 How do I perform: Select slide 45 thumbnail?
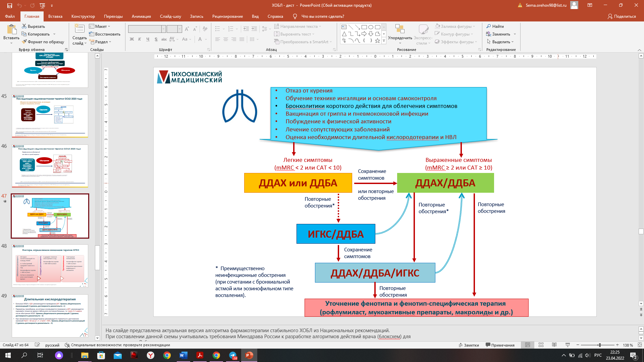tap(50, 116)
